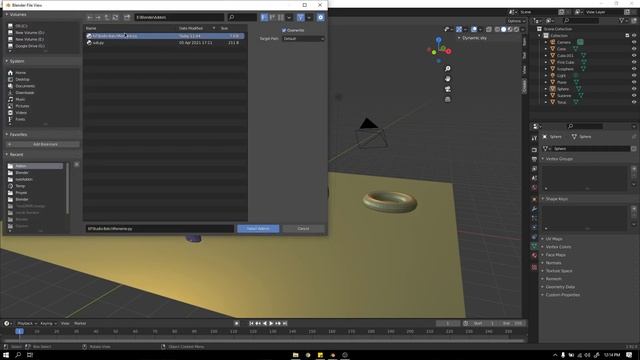Open Material properties tab
Viewport: 640px width, 360px height.
[534, 256]
